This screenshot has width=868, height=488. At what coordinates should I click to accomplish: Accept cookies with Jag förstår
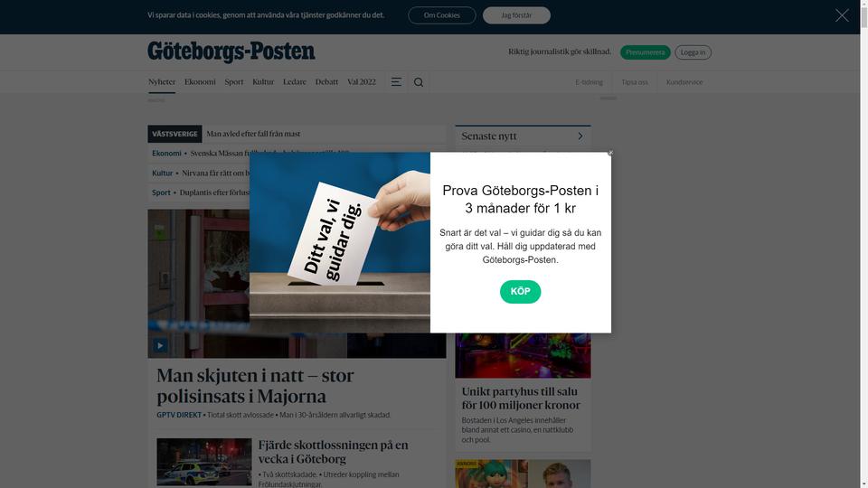point(516,15)
